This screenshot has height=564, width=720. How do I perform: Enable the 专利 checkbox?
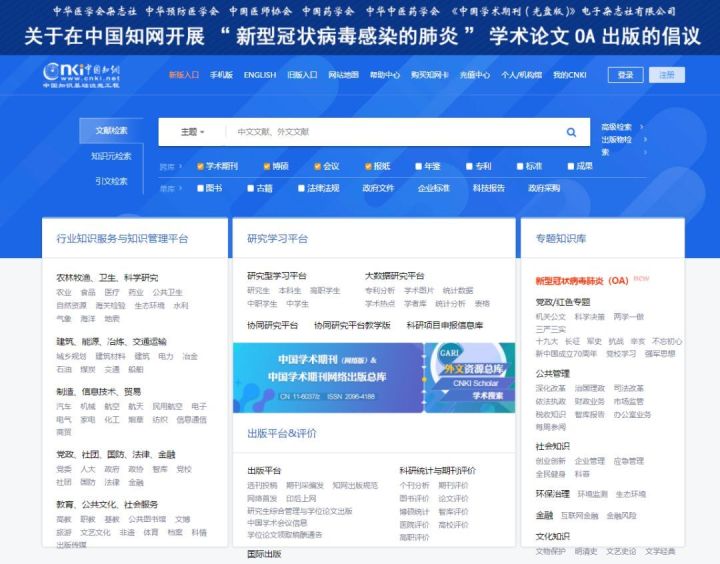point(469,166)
